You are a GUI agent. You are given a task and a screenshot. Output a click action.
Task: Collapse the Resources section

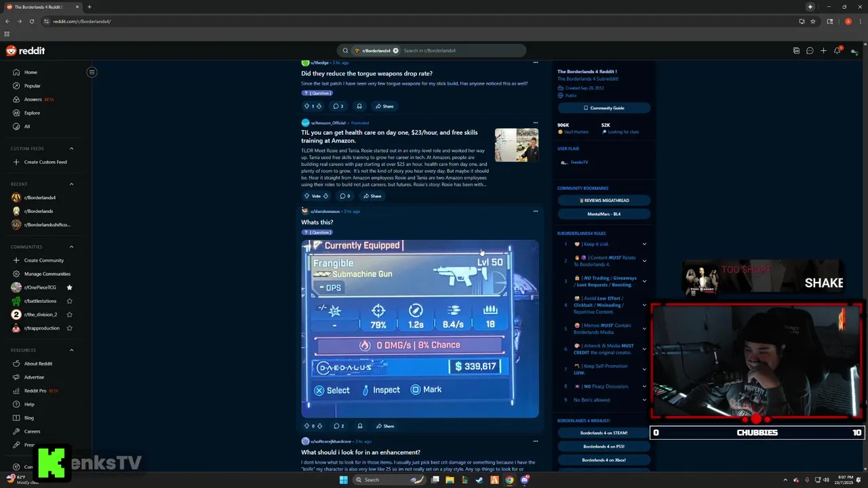click(71, 350)
